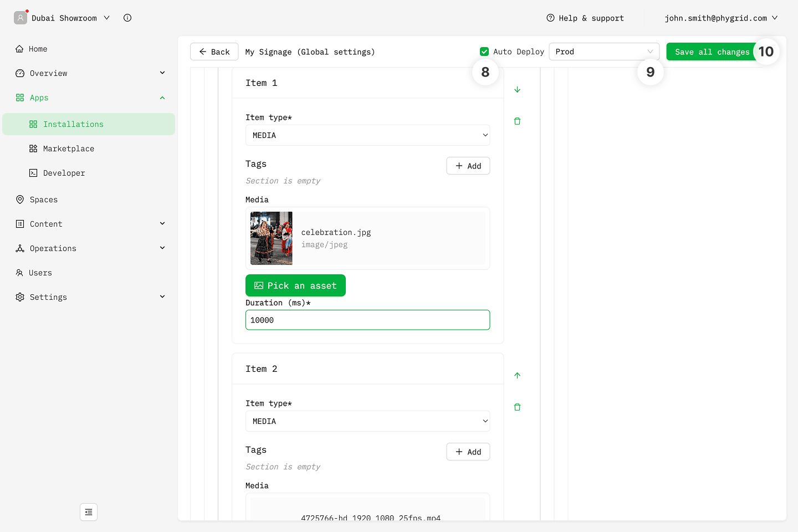Move Item 2 up with arrow icon
Image resolution: width=798 pixels, height=532 pixels.
[517, 376]
